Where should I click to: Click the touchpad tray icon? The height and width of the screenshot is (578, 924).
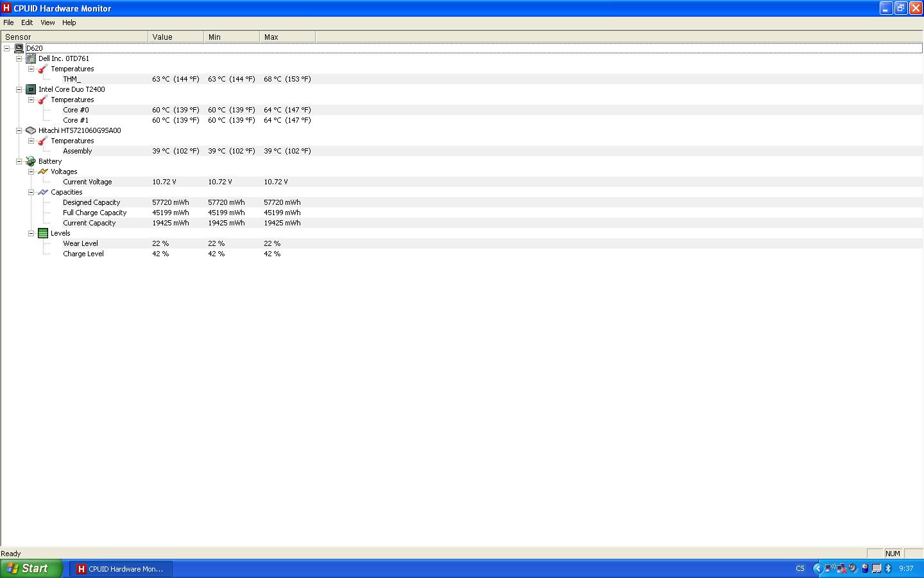(x=877, y=568)
